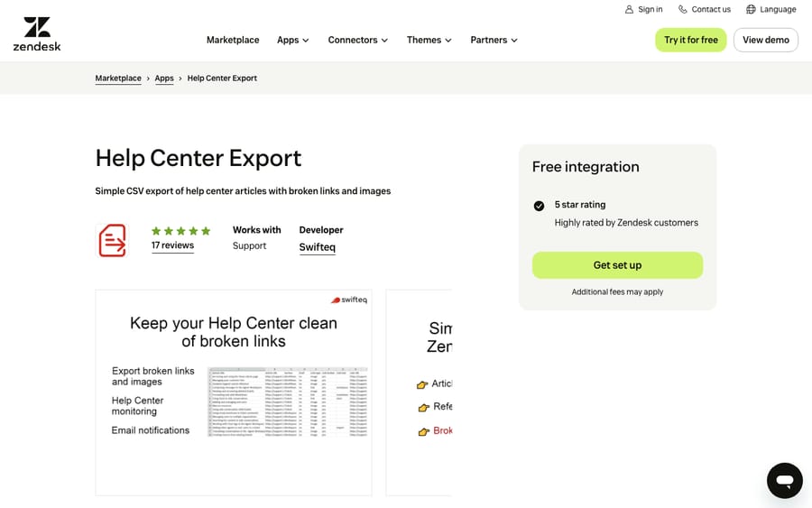Screen dimensions: 812x508
Task: Click Additional fees may apply text
Action: pyautogui.click(x=617, y=292)
